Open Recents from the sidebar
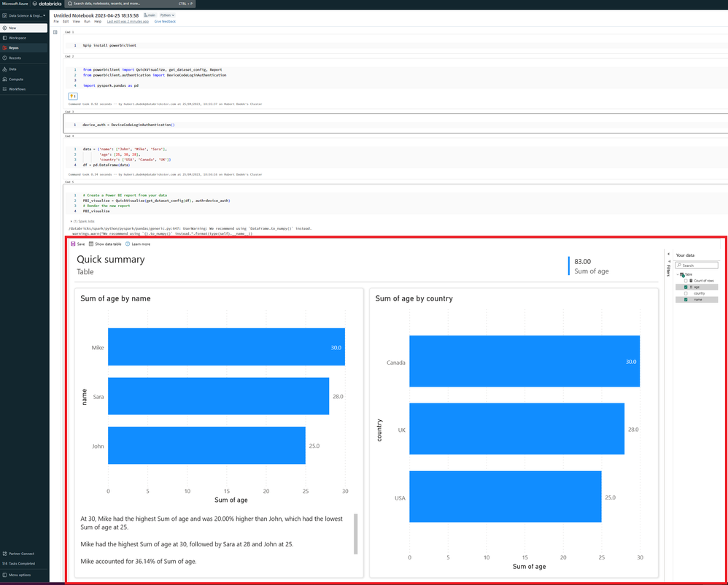Image resolution: width=728 pixels, height=585 pixels. 15,58
